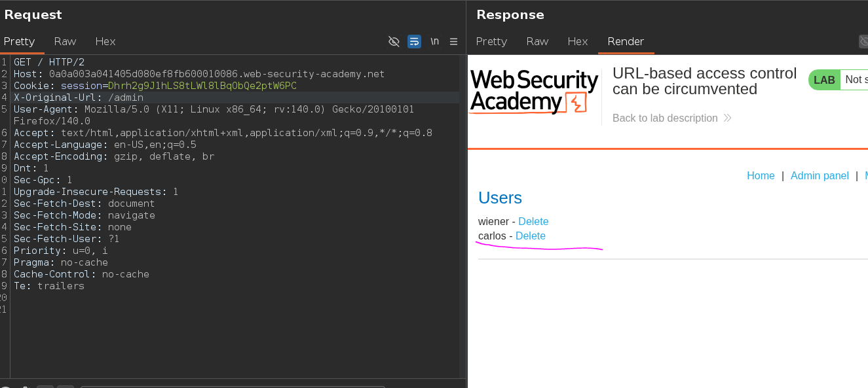Delete the wiener user
868x388 pixels.
point(533,221)
